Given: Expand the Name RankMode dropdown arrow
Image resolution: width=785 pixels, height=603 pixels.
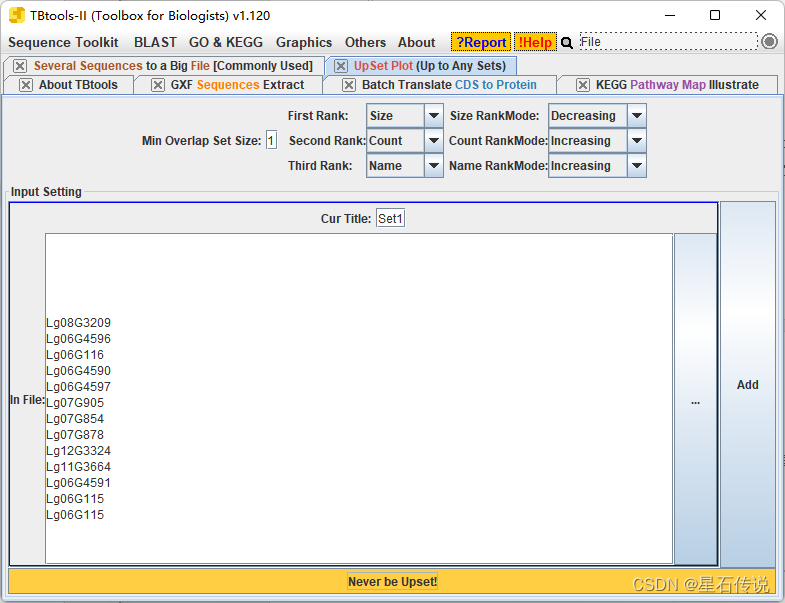Looking at the screenshot, I should point(637,166).
